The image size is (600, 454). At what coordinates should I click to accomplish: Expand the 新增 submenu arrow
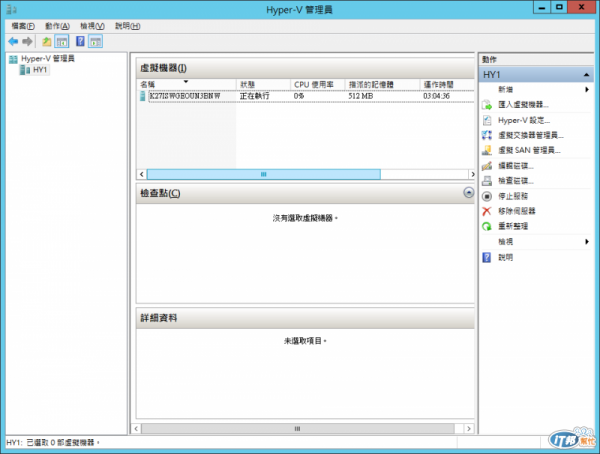[587, 90]
